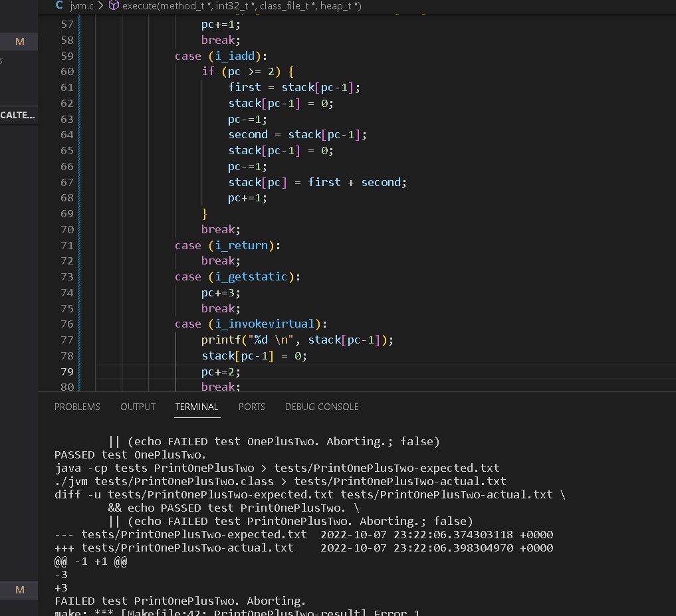The image size is (676, 616).
Task: Click the M badge on the highlighted top sidebar row
Action: (19, 42)
